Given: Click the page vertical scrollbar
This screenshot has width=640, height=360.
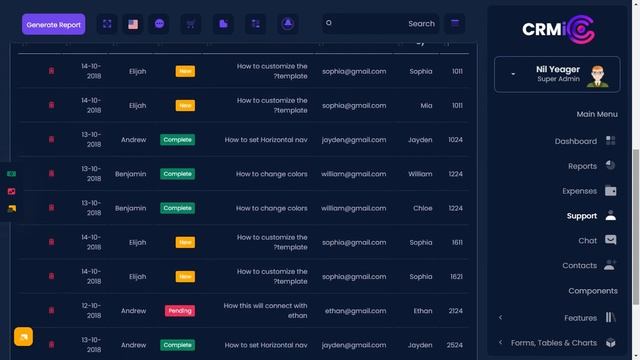Looking at the screenshot, I should click(x=636, y=227).
